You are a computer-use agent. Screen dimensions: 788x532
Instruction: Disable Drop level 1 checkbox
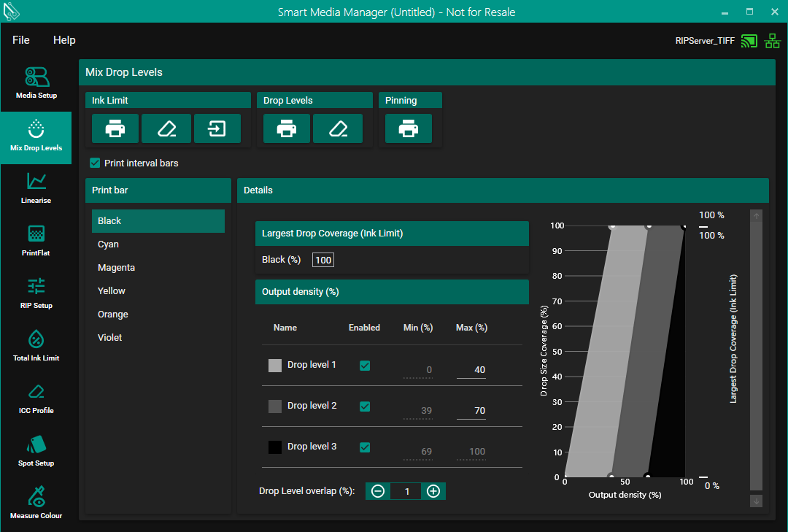point(365,365)
